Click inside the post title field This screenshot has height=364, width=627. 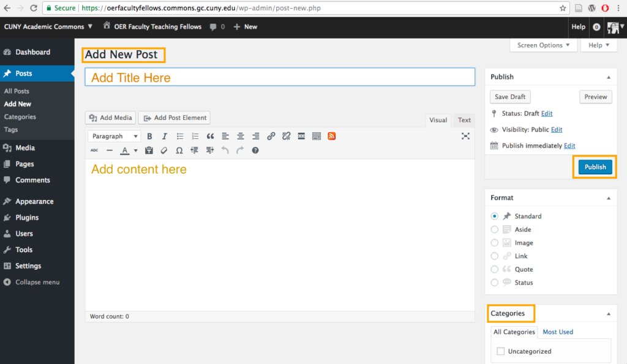pos(279,77)
